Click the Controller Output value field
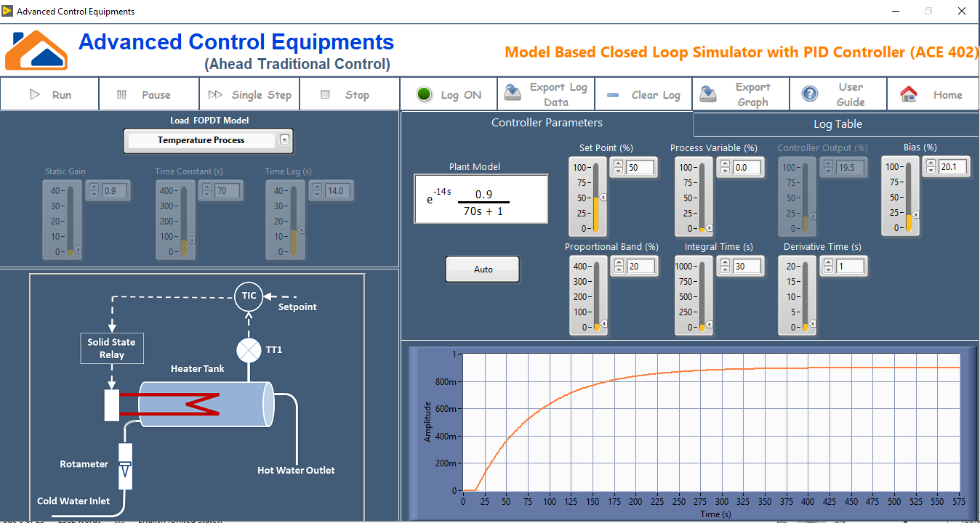This screenshot has width=980, height=523. tap(851, 168)
